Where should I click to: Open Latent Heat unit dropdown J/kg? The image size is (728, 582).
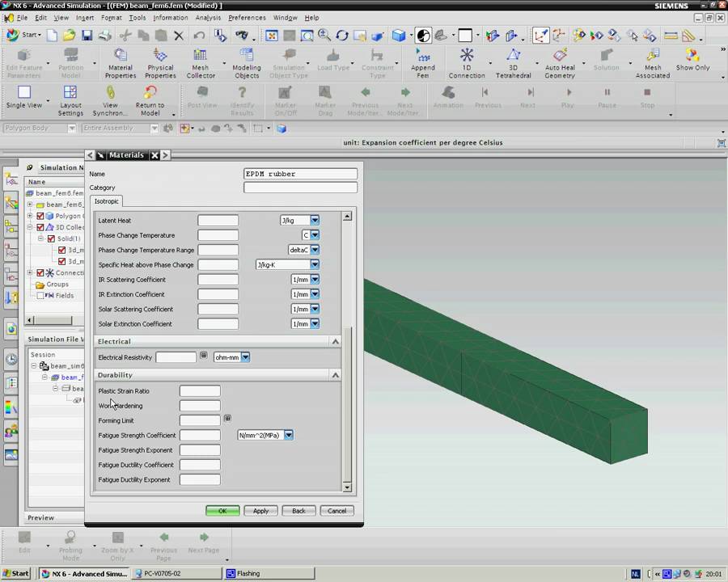[315, 221]
